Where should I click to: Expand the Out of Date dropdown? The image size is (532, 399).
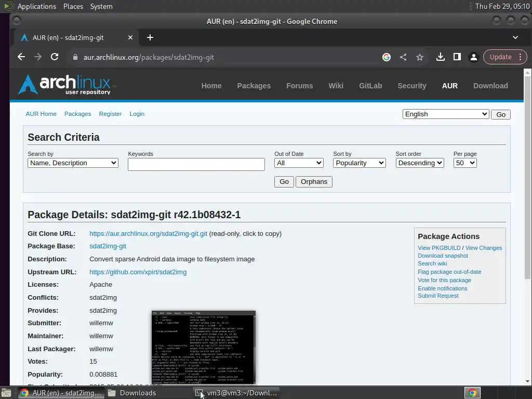[299, 163]
